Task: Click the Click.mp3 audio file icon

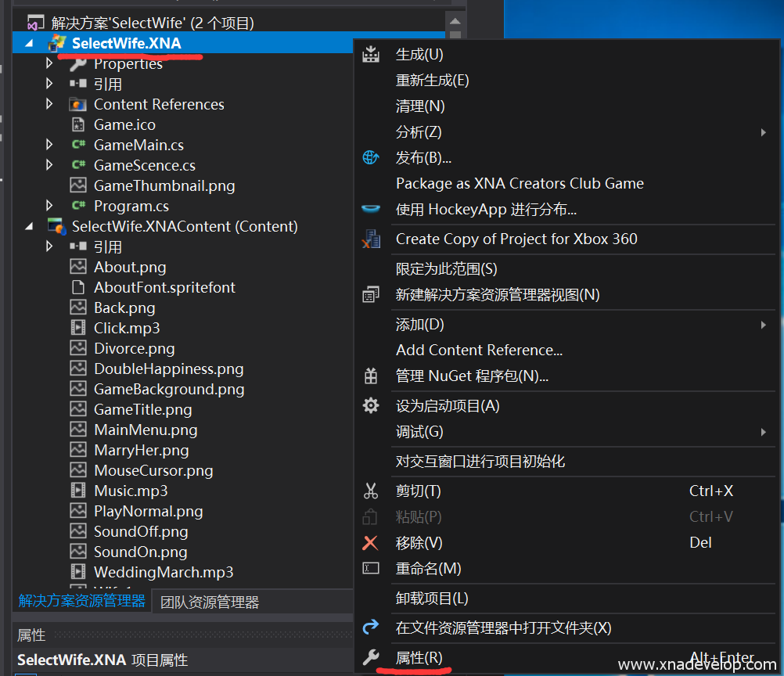Action: tap(78, 329)
